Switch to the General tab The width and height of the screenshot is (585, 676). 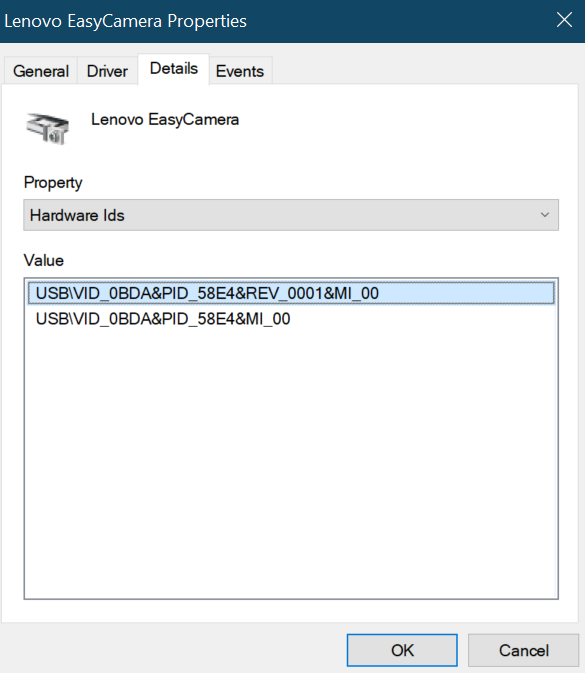point(41,71)
